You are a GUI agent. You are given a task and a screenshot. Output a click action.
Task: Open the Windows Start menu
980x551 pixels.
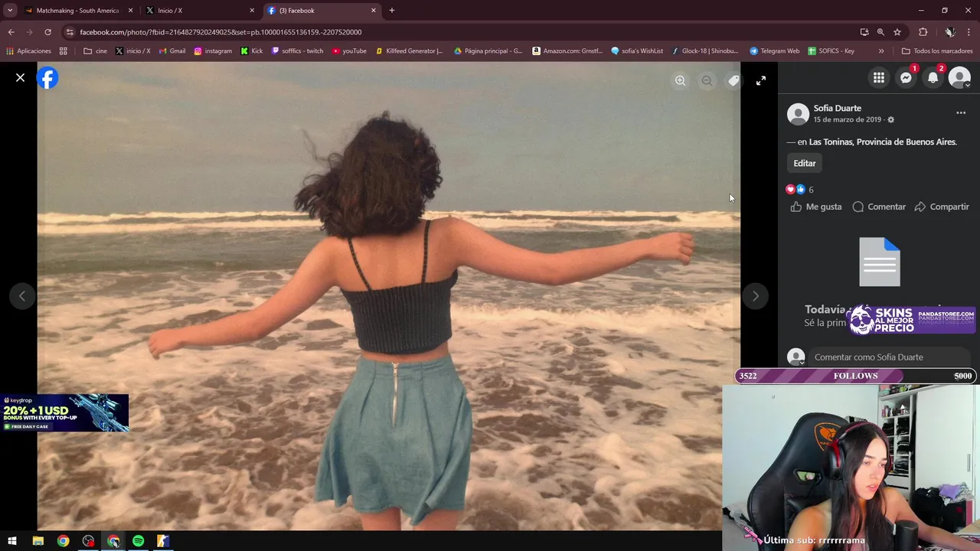[x=12, y=541]
